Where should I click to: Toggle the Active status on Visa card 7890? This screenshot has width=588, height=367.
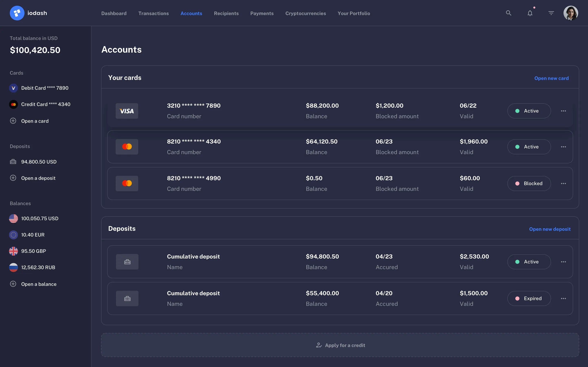pyautogui.click(x=529, y=111)
